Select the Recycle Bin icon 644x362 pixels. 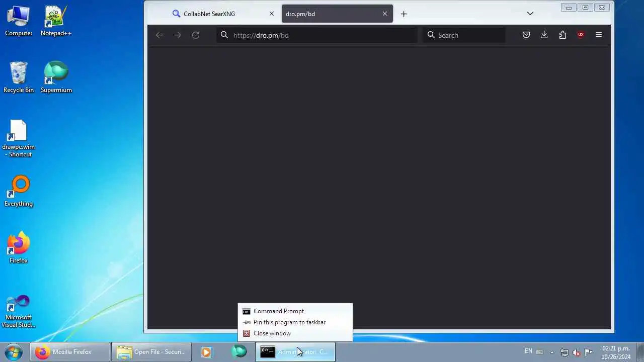click(19, 77)
